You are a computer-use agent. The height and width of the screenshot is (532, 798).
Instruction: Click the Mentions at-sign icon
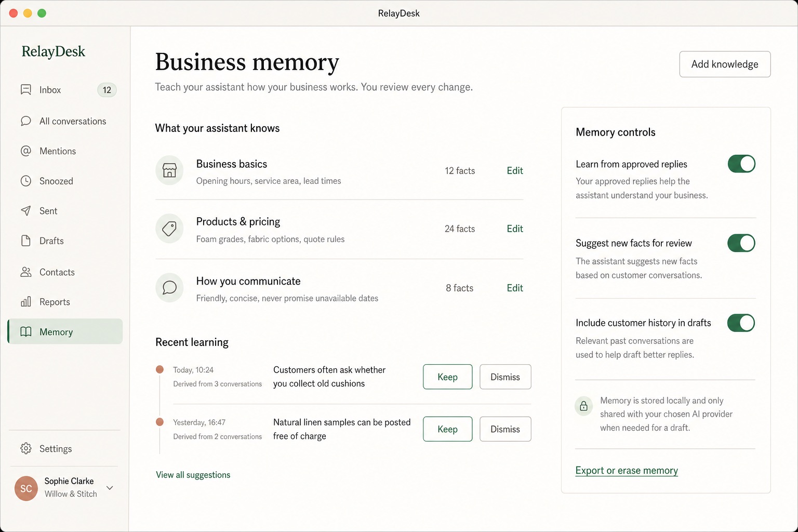point(26,151)
